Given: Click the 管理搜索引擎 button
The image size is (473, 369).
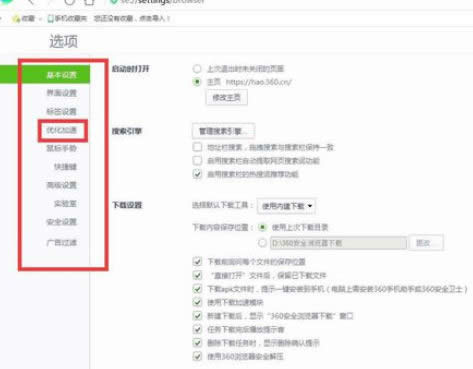Looking at the screenshot, I should click(x=223, y=131).
